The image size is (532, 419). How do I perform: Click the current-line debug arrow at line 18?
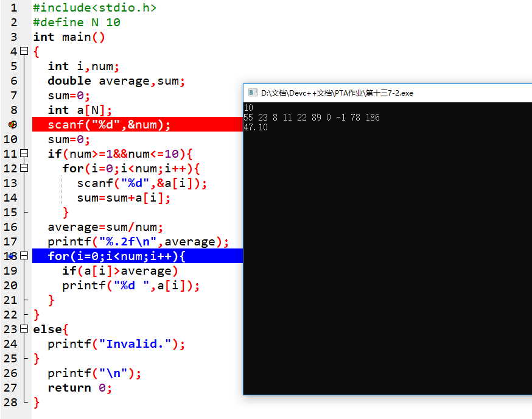pos(11,256)
